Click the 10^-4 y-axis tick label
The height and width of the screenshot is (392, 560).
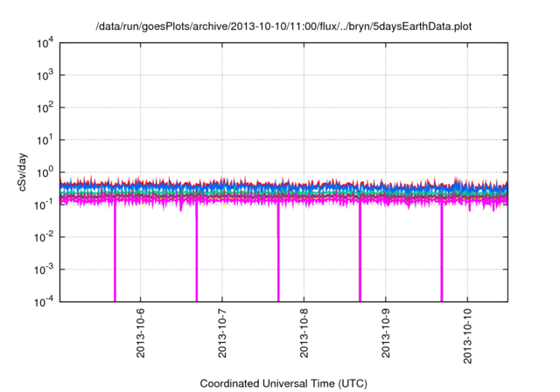click(44, 303)
